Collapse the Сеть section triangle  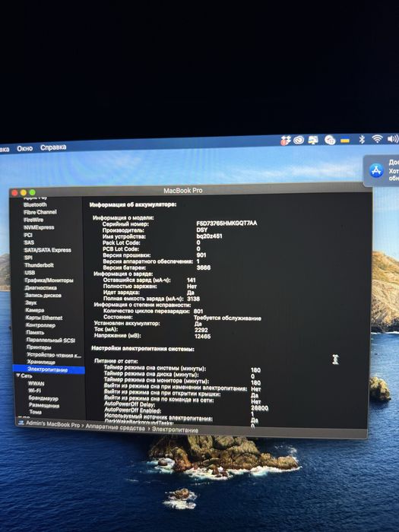click(18, 375)
